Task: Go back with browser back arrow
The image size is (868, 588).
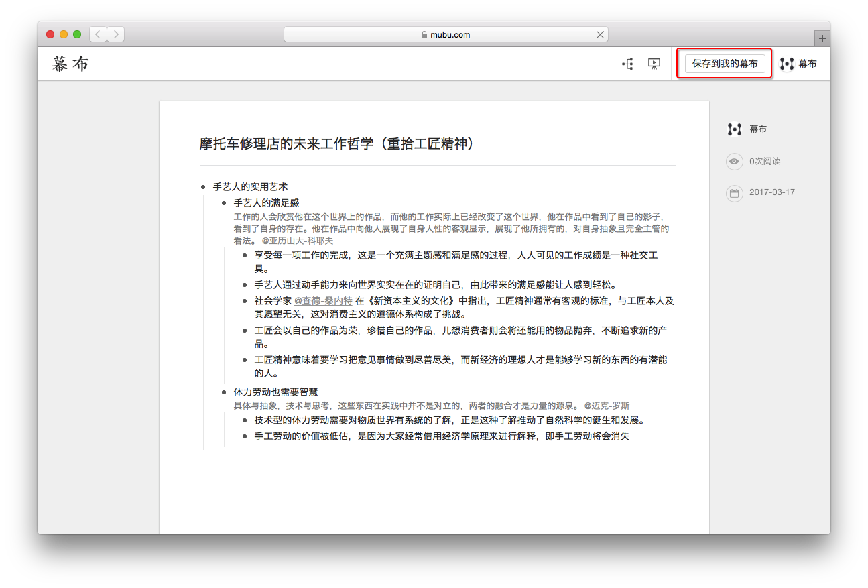Action: click(98, 34)
